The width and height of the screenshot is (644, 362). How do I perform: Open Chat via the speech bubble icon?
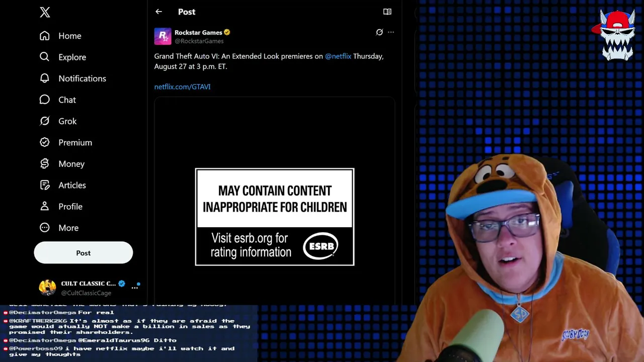(45, 100)
